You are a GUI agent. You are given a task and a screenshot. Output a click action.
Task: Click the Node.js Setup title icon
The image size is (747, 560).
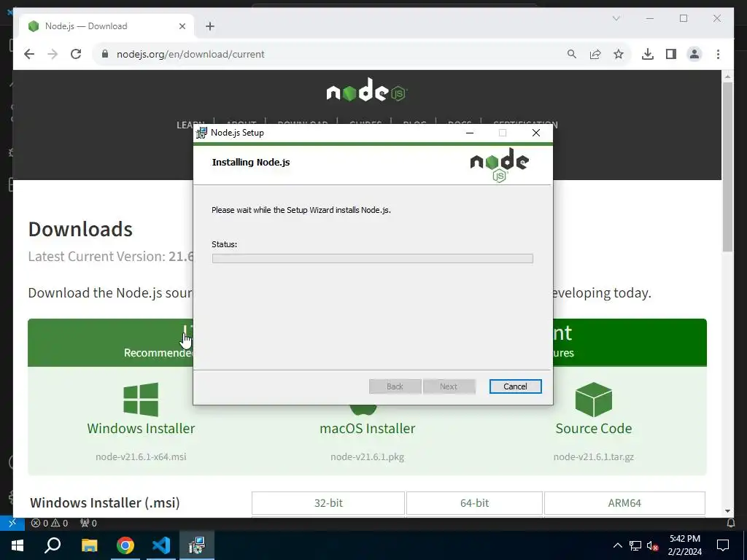coord(202,133)
